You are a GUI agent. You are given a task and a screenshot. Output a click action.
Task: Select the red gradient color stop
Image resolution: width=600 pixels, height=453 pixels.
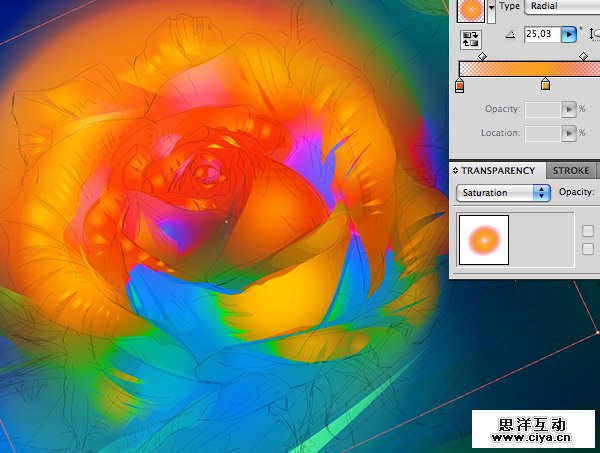[459, 87]
